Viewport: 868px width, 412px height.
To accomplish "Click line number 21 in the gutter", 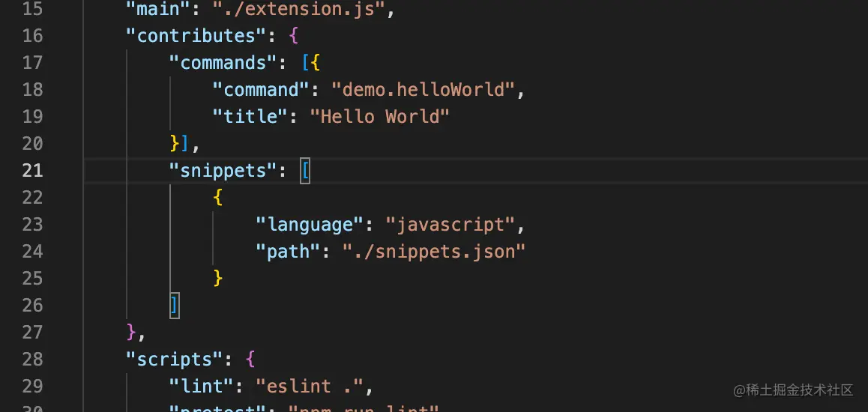I will coord(32,170).
